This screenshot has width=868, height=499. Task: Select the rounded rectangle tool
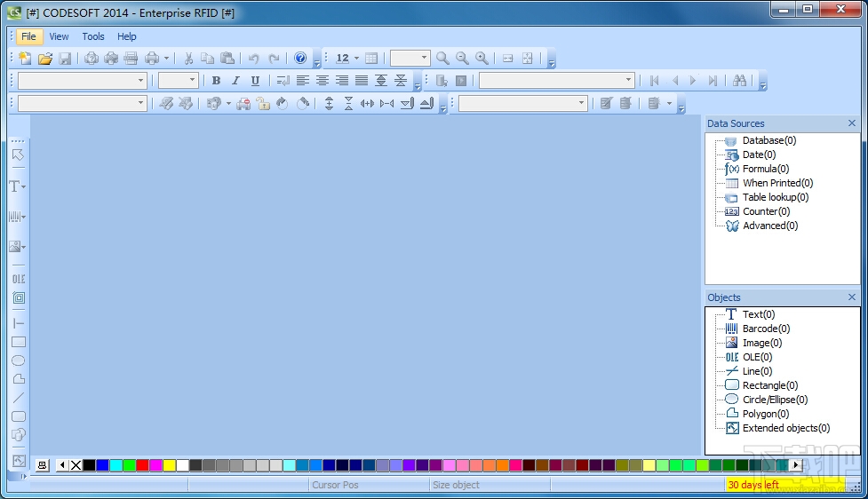click(19, 416)
